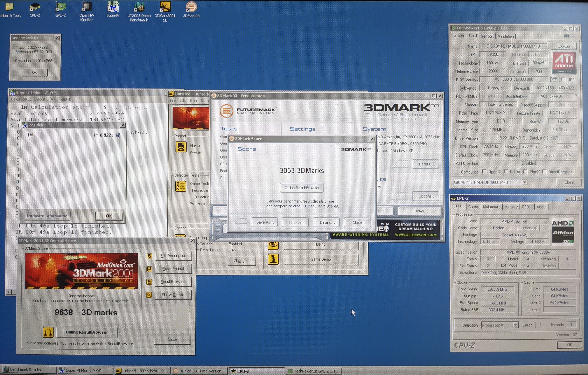The image size is (588, 375).
Task: Click the Game Demo button in 3DMark2001
Action: click(321, 259)
